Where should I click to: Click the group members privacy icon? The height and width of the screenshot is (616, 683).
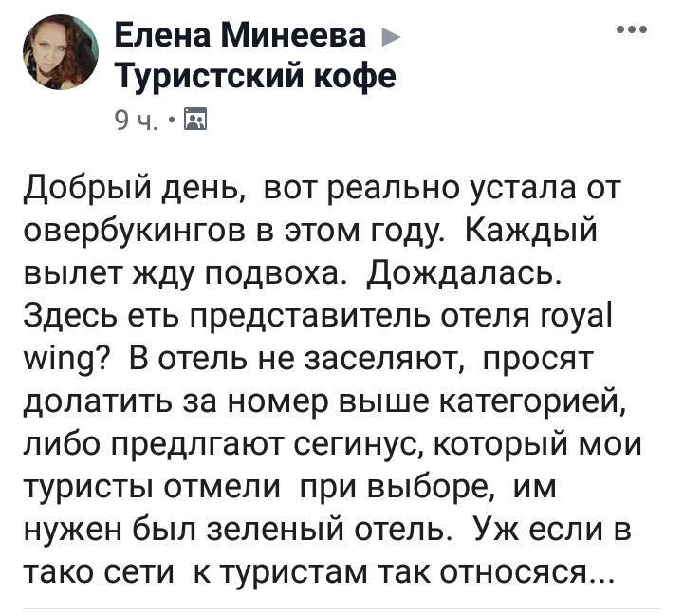195,119
